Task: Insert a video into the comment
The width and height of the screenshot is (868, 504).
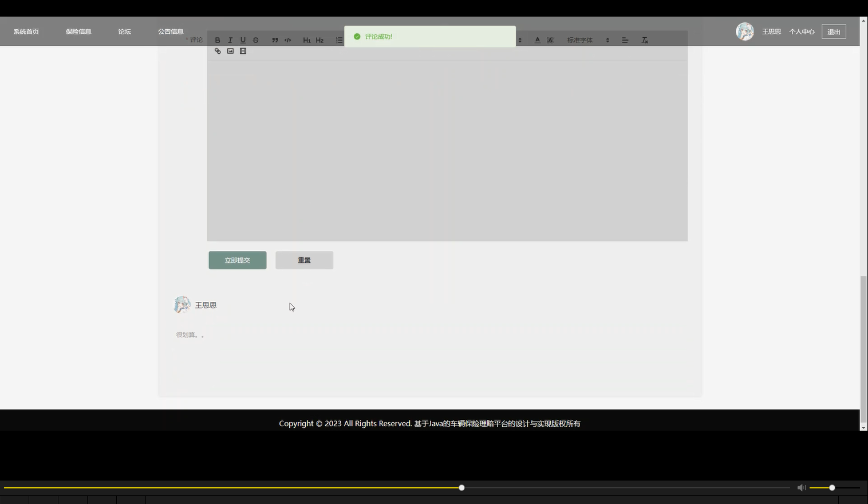Action: tap(243, 51)
